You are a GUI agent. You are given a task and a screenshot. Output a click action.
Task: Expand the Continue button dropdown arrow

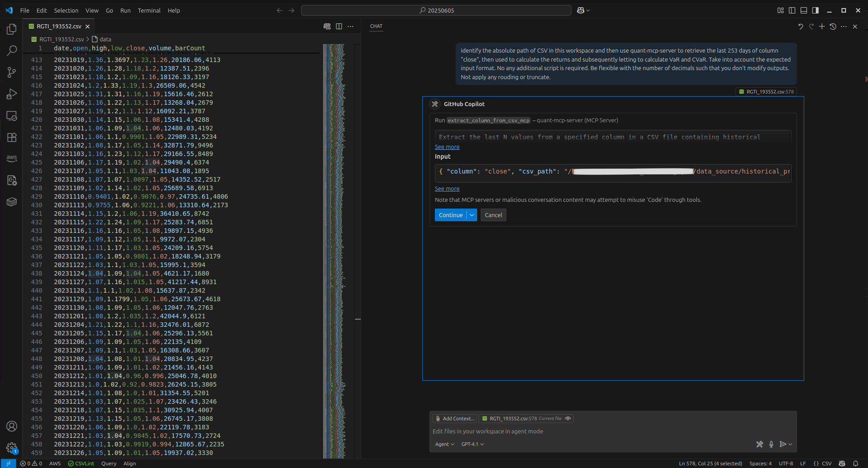point(472,215)
